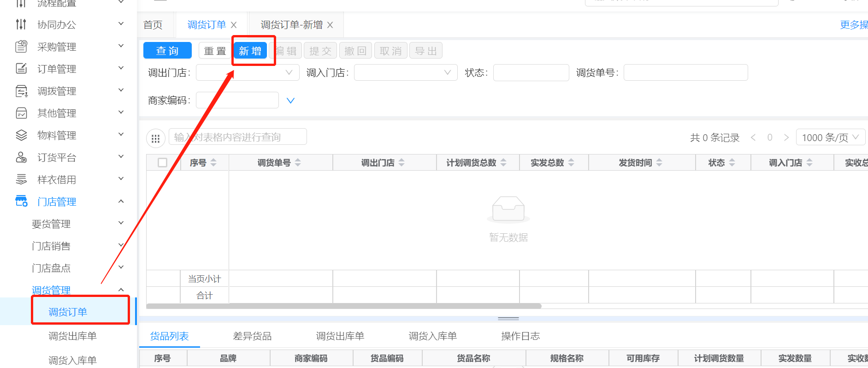Open the 调入门店 dropdown
The width and height of the screenshot is (868, 368).
(x=405, y=73)
